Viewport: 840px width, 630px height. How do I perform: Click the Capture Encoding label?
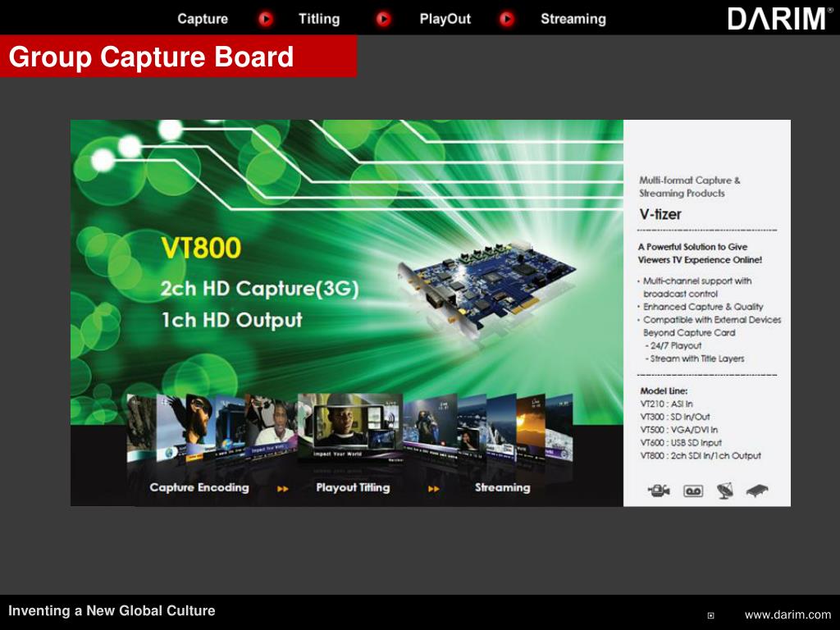point(199,487)
